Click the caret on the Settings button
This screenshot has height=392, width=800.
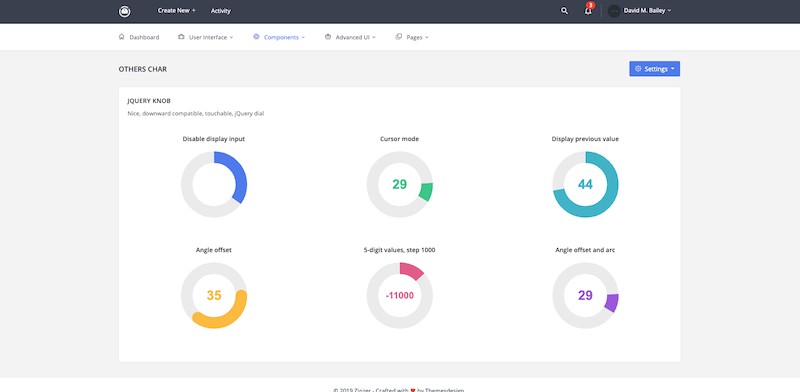point(672,69)
